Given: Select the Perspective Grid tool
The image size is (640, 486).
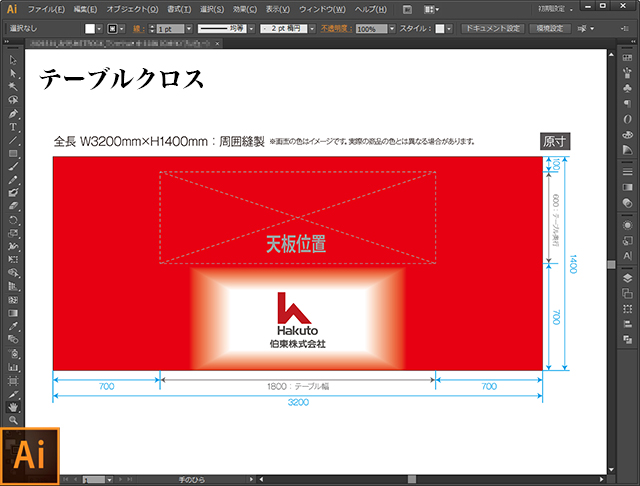Looking at the screenshot, I should [13, 286].
